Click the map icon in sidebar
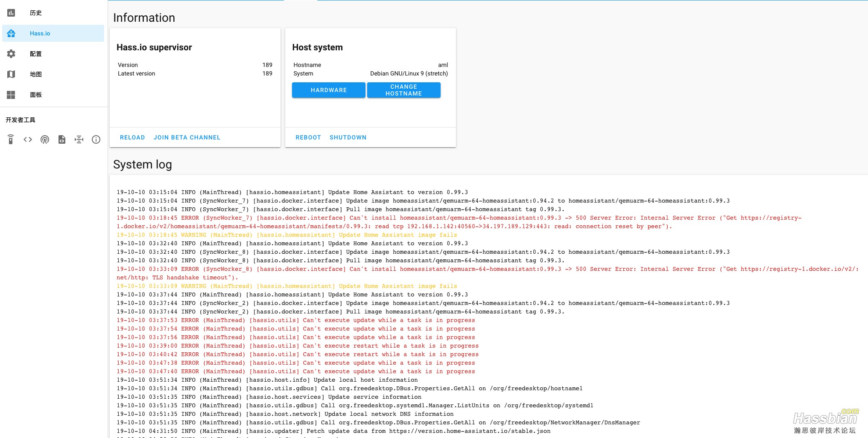Viewport: 868px width, 438px height. pos(11,74)
